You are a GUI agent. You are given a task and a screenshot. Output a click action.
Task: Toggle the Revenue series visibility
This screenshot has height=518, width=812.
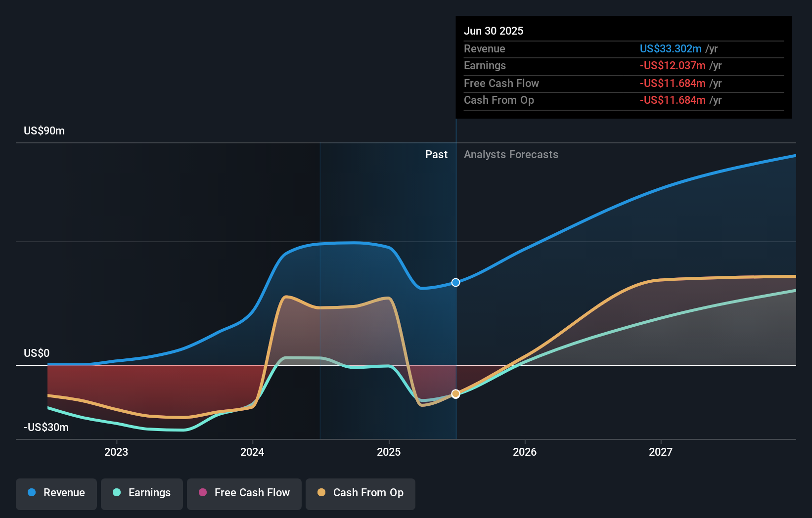point(56,494)
